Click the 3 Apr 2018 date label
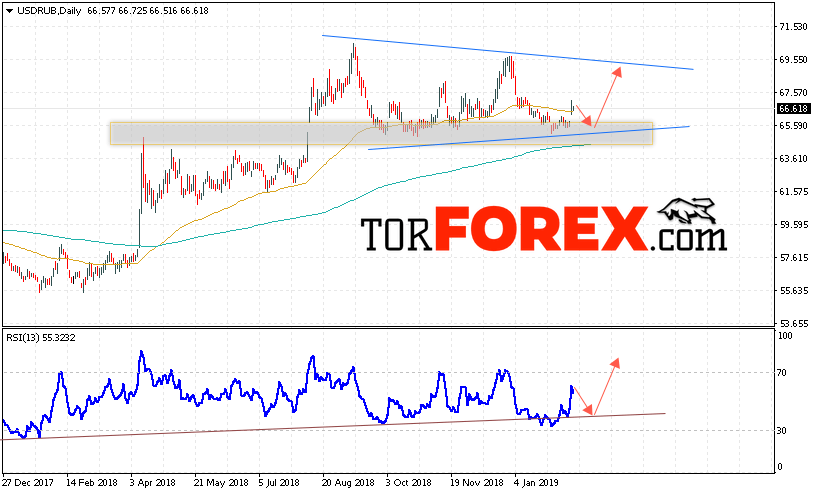This screenshot has width=815, height=494. point(153,483)
